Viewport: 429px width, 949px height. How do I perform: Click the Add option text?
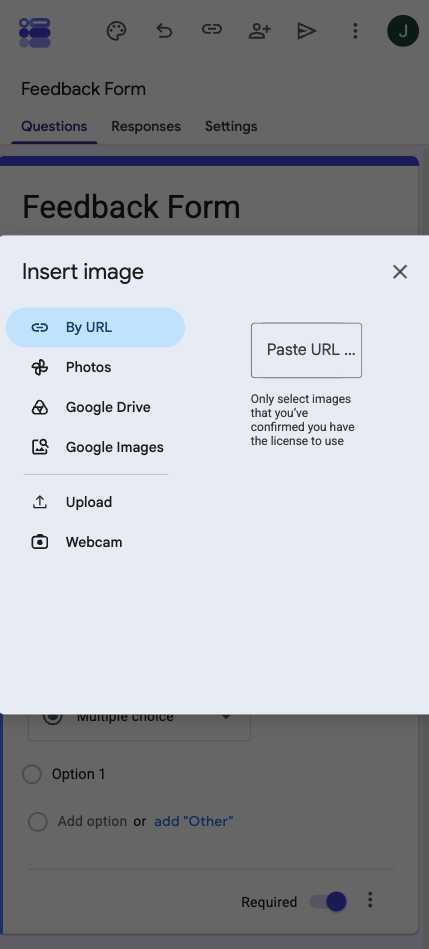92,821
